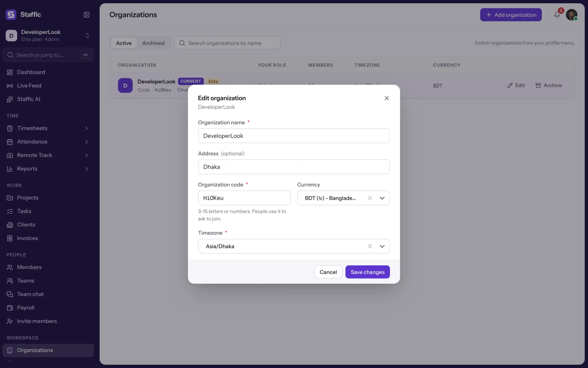The height and width of the screenshot is (368, 588).
Task: Open Live Feed
Action: coord(48,86)
